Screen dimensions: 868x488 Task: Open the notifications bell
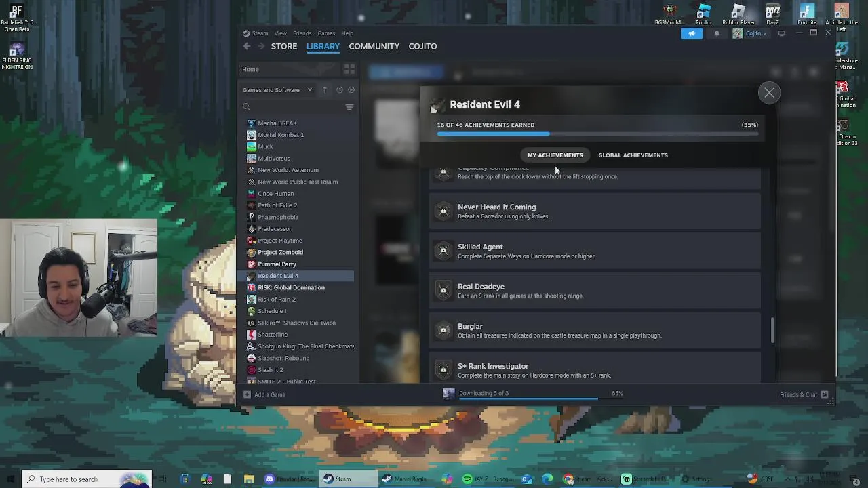coord(717,33)
